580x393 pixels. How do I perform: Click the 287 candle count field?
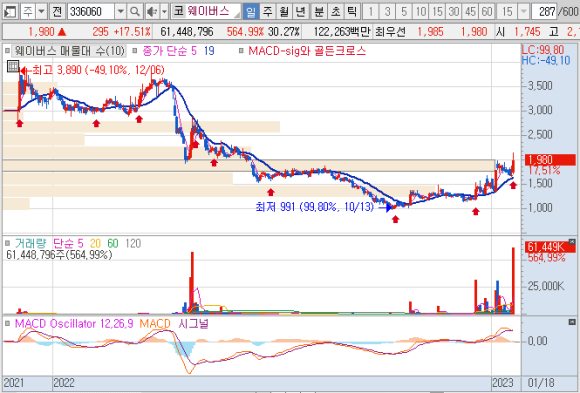(x=544, y=11)
